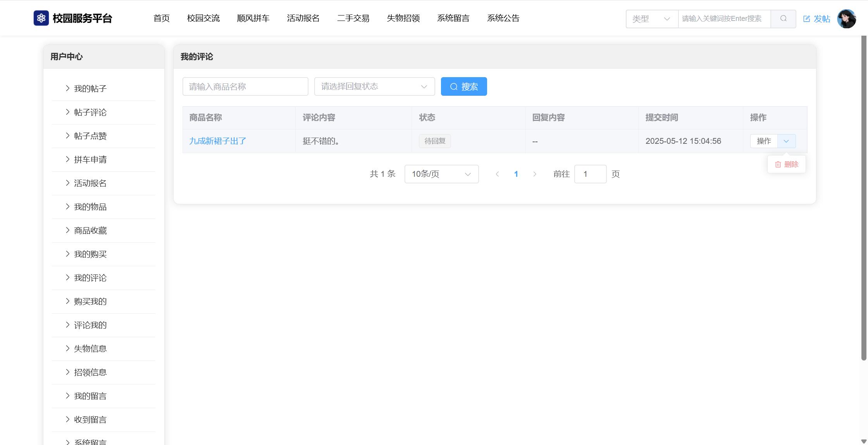Open the 请选择回复状态 dropdown
The width and height of the screenshot is (868, 445).
374,86
